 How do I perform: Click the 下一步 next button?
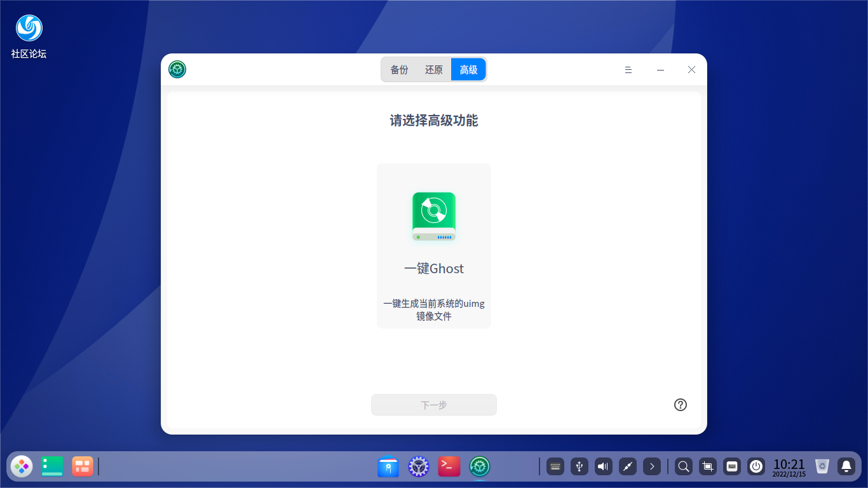pyautogui.click(x=434, y=405)
